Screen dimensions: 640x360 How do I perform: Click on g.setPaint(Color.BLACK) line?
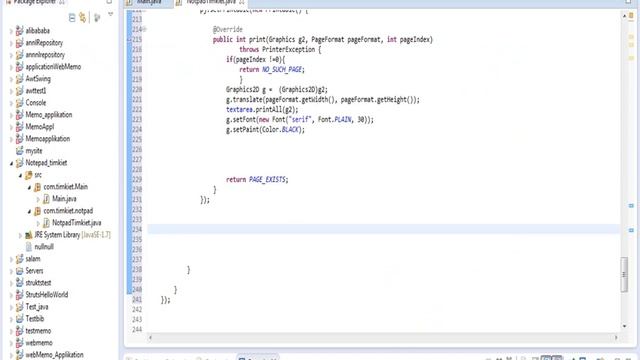265,129
